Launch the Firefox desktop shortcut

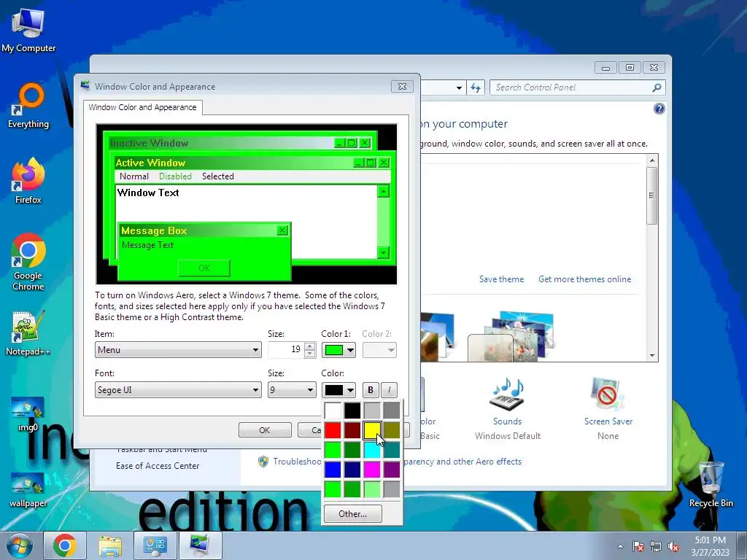point(28,182)
